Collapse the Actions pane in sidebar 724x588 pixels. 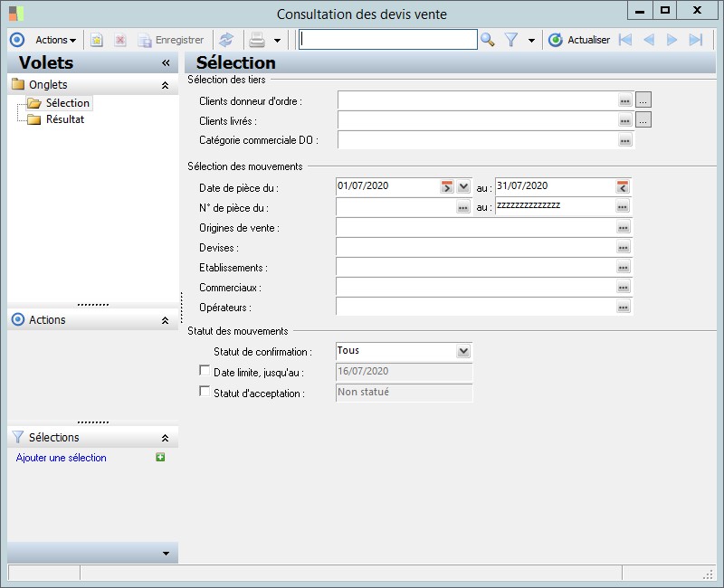[x=165, y=320]
